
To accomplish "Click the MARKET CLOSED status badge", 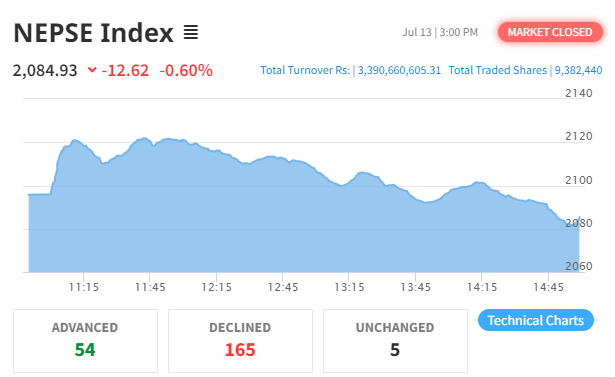I will click(550, 32).
